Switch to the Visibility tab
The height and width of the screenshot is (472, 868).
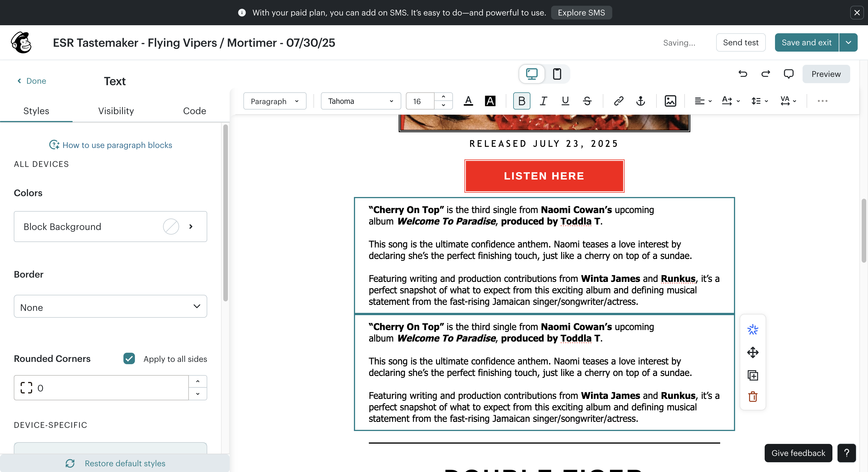[x=116, y=111]
